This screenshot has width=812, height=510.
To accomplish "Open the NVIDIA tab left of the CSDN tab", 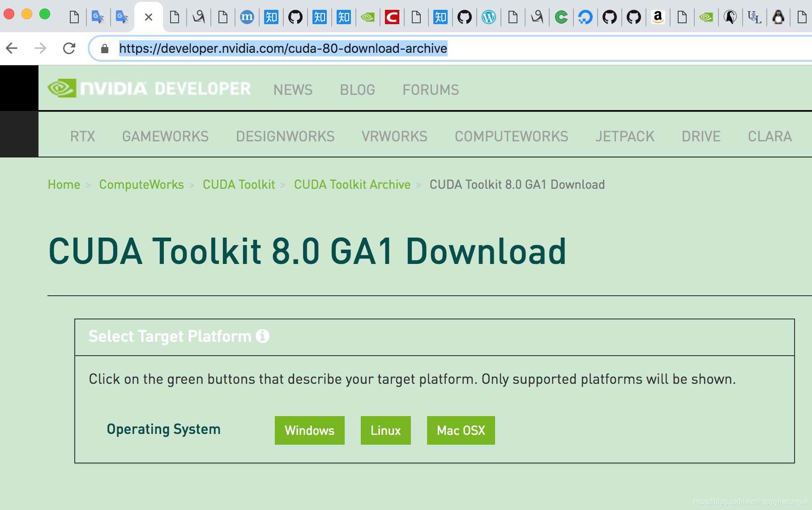I will (368, 17).
